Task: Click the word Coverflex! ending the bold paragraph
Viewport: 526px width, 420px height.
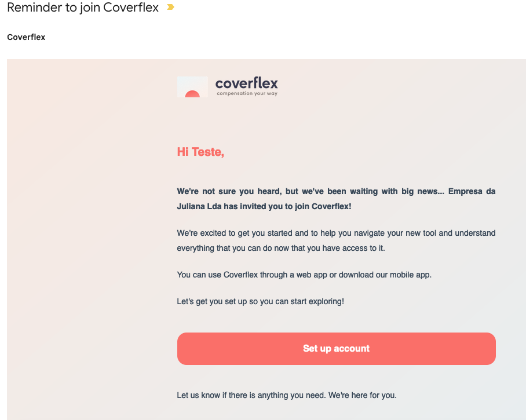Action: tap(331, 206)
